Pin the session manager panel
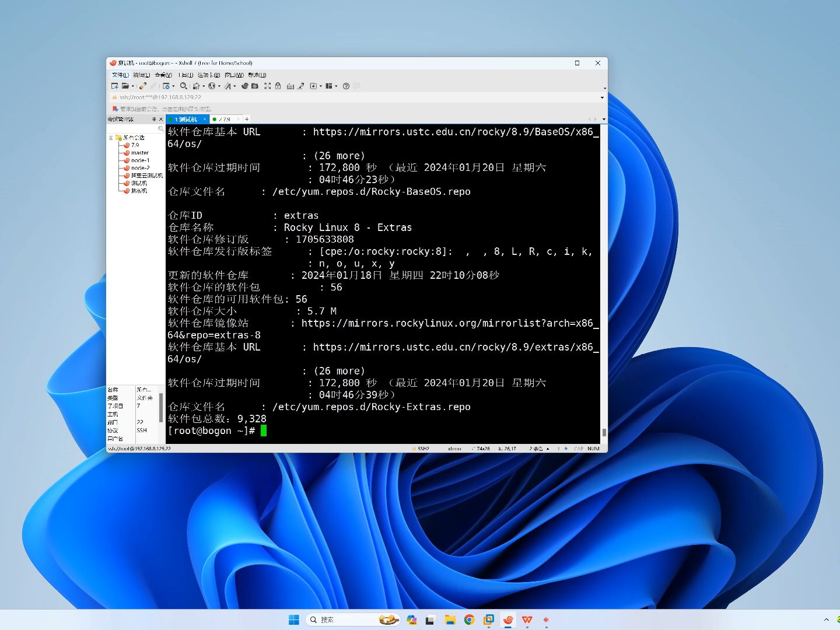 tap(154, 119)
